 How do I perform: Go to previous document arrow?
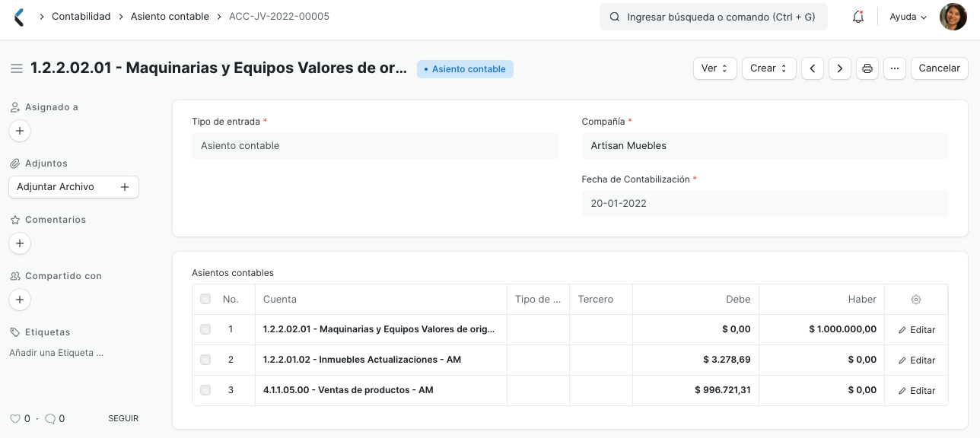(813, 68)
